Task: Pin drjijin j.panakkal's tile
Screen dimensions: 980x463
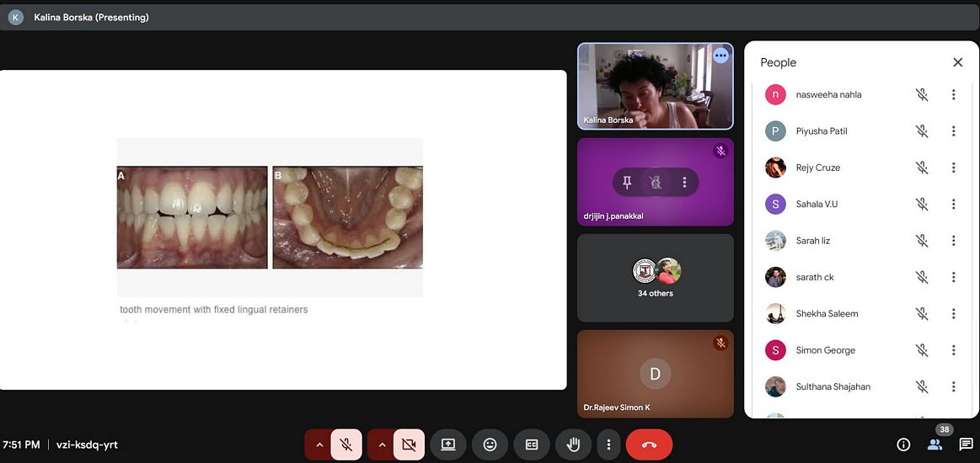Action: click(627, 182)
